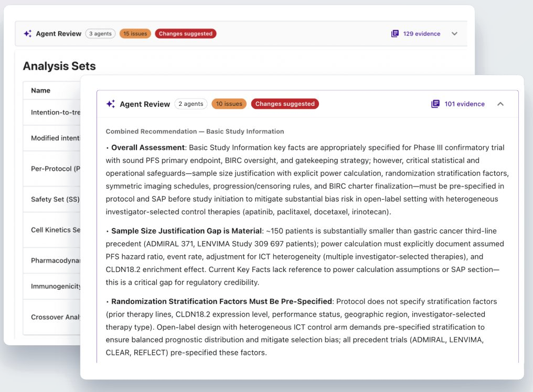The height and width of the screenshot is (392, 533).
Task: Collapse the front Agent Review panel with the up chevron
Action: [x=500, y=104]
